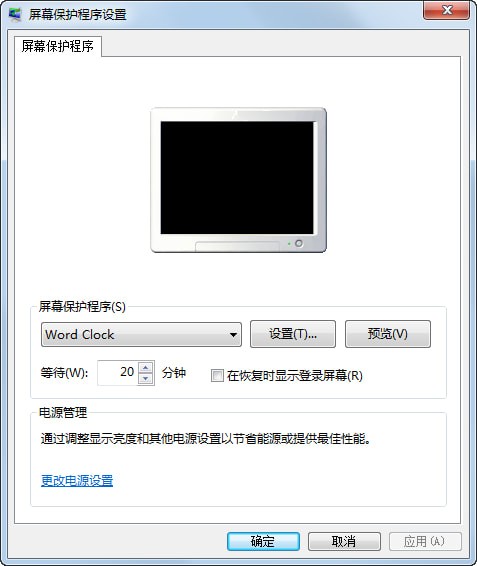Click the 应用(A) apply button
Screen dimensions: 477x566
[x=425, y=541]
